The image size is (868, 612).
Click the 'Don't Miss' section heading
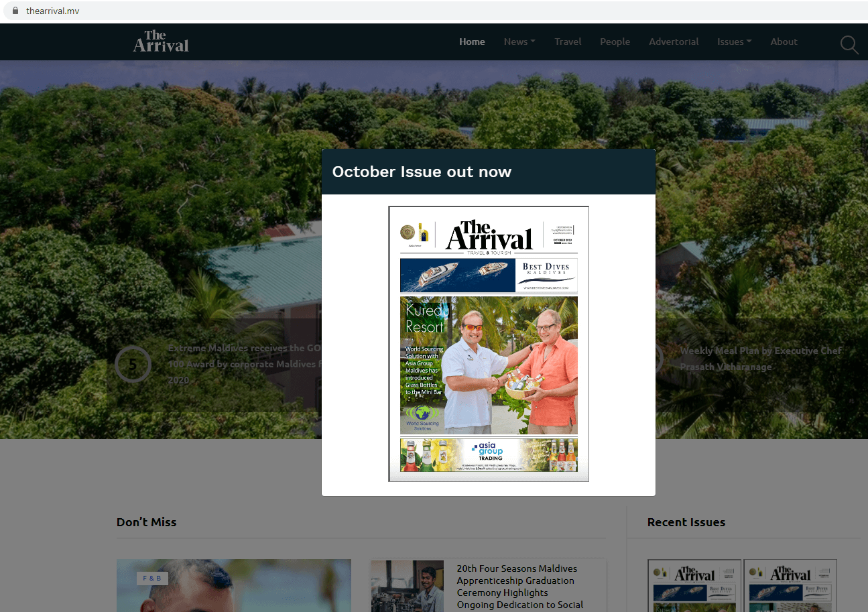point(146,522)
